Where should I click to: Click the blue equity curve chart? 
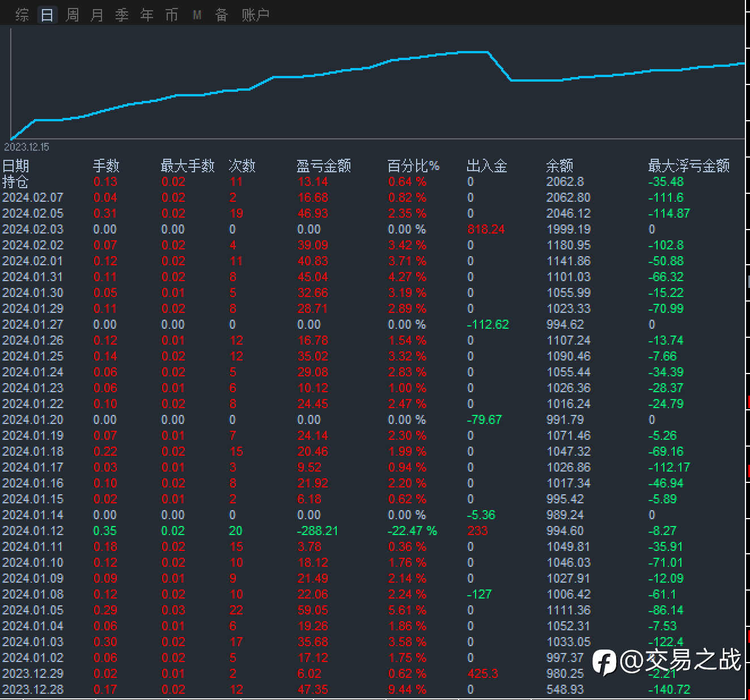pyautogui.click(x=378, y=83)
